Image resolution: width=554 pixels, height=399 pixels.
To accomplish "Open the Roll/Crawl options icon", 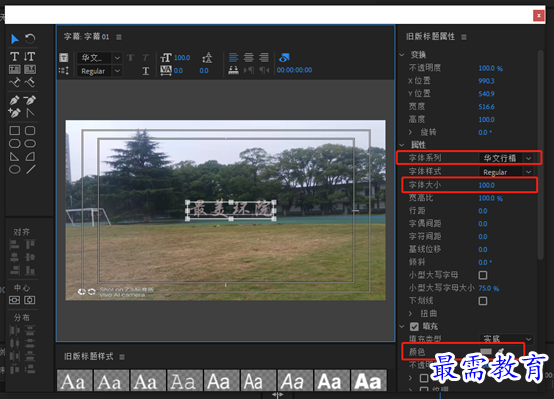I will coord(64,71).
